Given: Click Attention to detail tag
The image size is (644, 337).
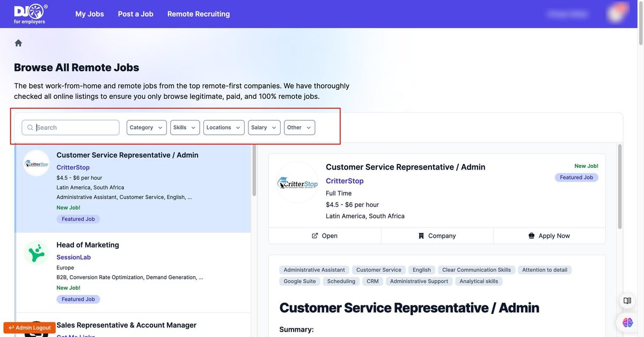Looking at the screenshot, I should (x=545, y=270).
